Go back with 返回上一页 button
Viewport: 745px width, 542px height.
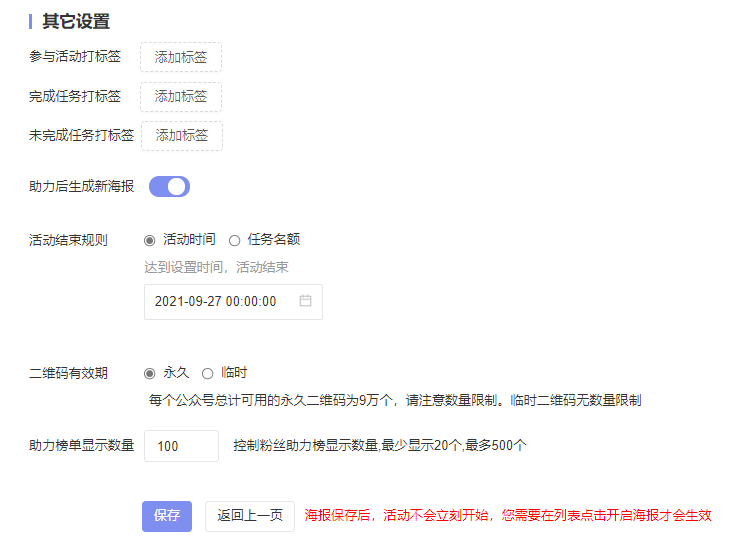(250, 516)
